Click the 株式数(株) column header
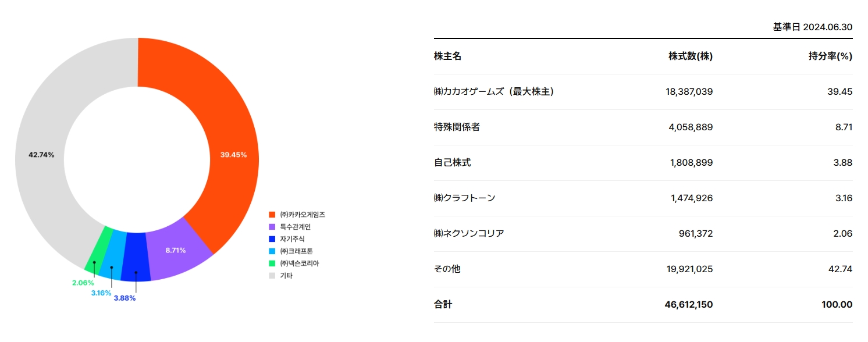Image resolution: width=868 pixels, height=342 pixels. pos(691,56)
